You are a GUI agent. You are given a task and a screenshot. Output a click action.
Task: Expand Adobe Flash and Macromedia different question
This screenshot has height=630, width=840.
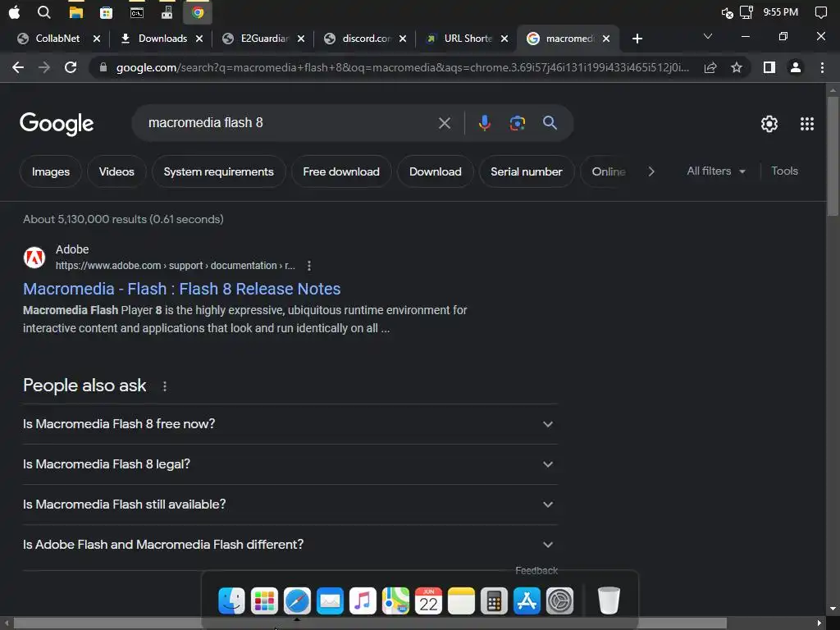pos(290,545)
